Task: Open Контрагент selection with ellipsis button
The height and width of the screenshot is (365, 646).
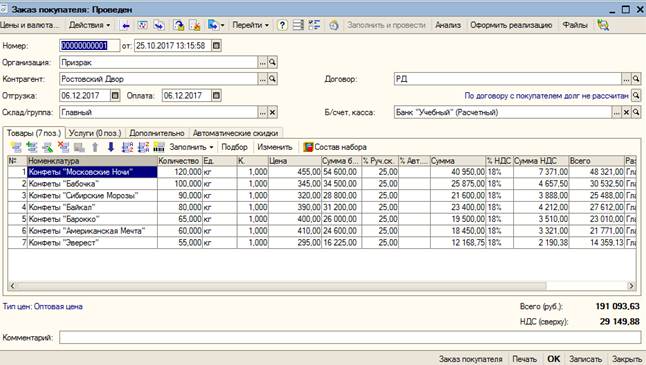Action: 262,79
